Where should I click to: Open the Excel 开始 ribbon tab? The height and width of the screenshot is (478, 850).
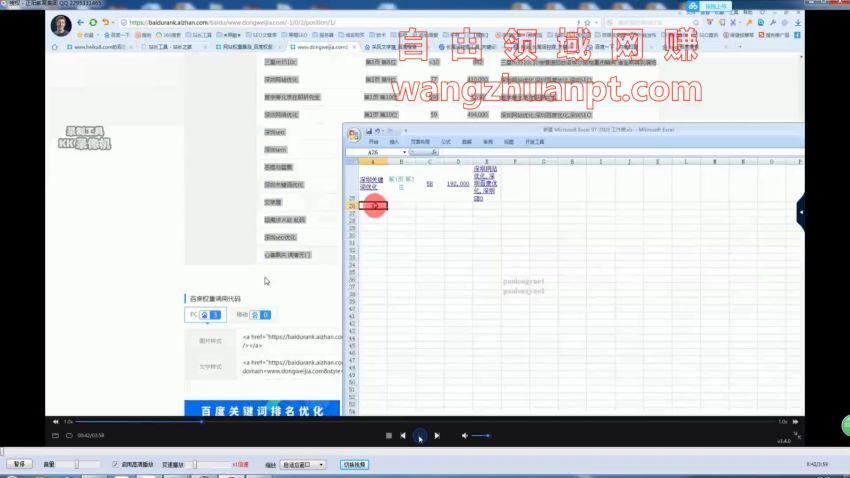tap(374, 142)
